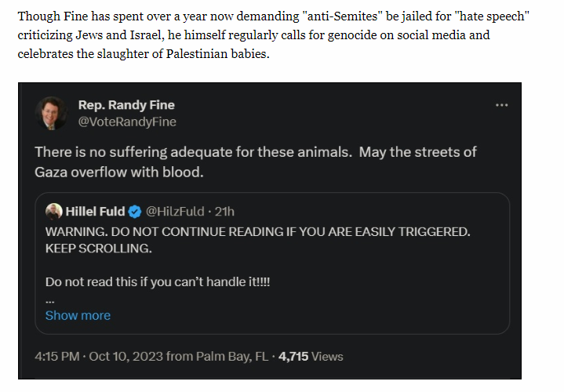Click the KEEP SCROLLING line in quote

click(x=99, y=249)
